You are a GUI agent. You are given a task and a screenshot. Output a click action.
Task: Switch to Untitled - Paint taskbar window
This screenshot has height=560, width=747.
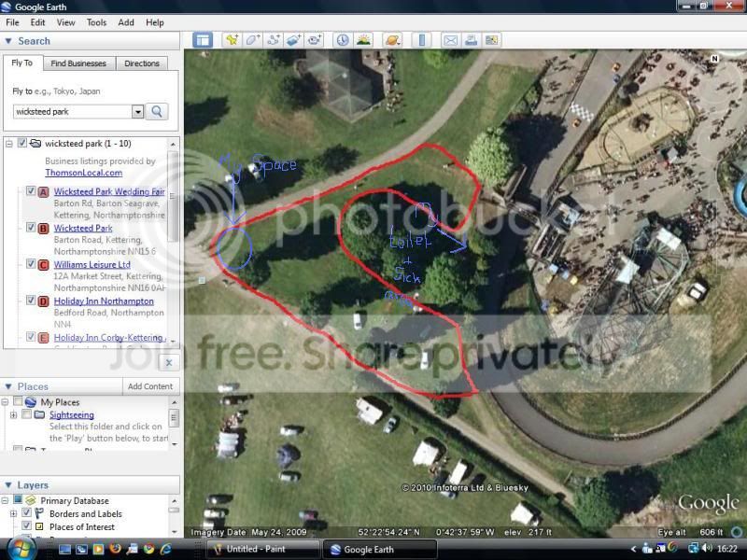point(263,549)
